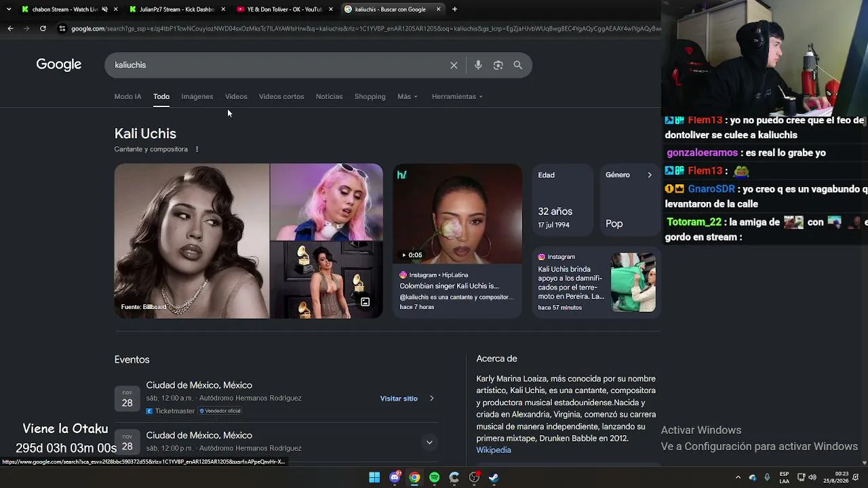Click the Google search text field
868x488 pixels.
278,65
